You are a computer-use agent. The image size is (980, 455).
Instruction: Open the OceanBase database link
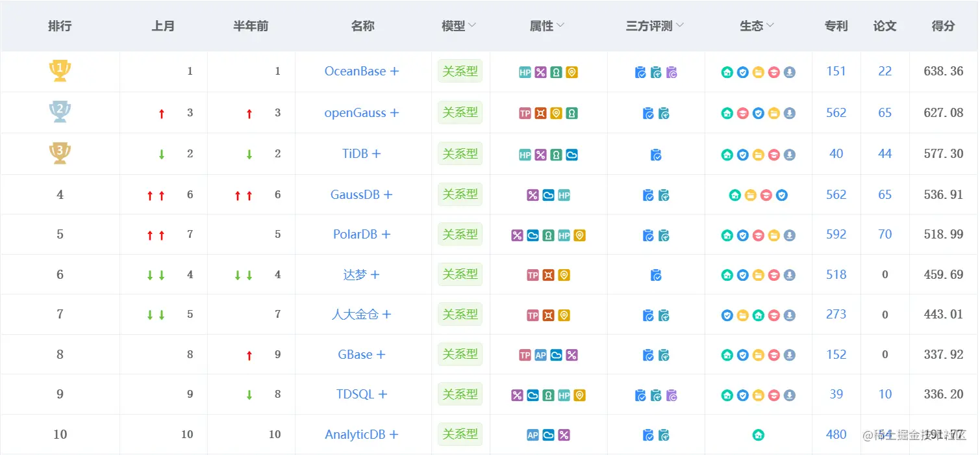click(x=355, y=71)
